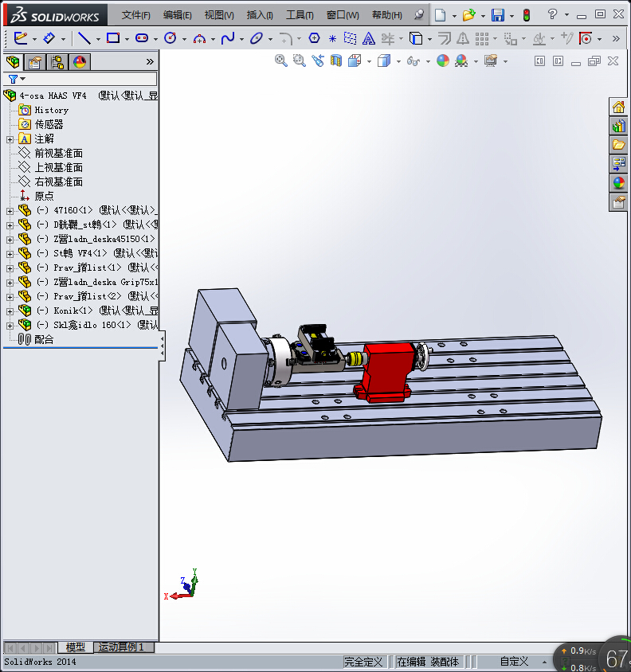The width and height of the screenshot is (631, 672).
Task: Choose the Line sketch tool
Action: 84,38
